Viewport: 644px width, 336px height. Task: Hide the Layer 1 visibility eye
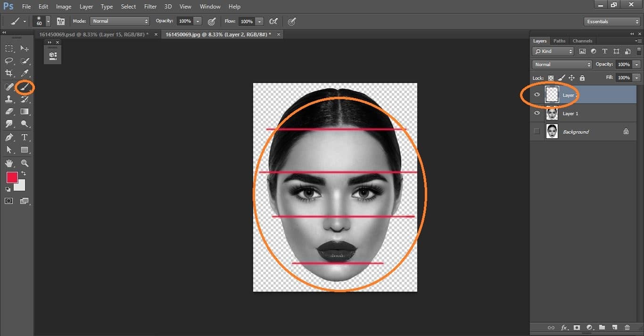(537, 113)
